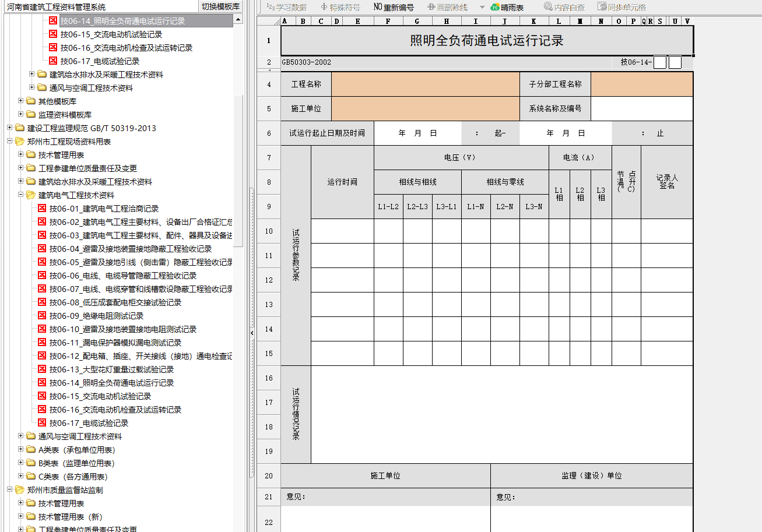Viewport: 762px width, 532px height.
Task: Click the folder icon of 建设工程监理规范 GB/T 50319-2013
Action: 20,128
